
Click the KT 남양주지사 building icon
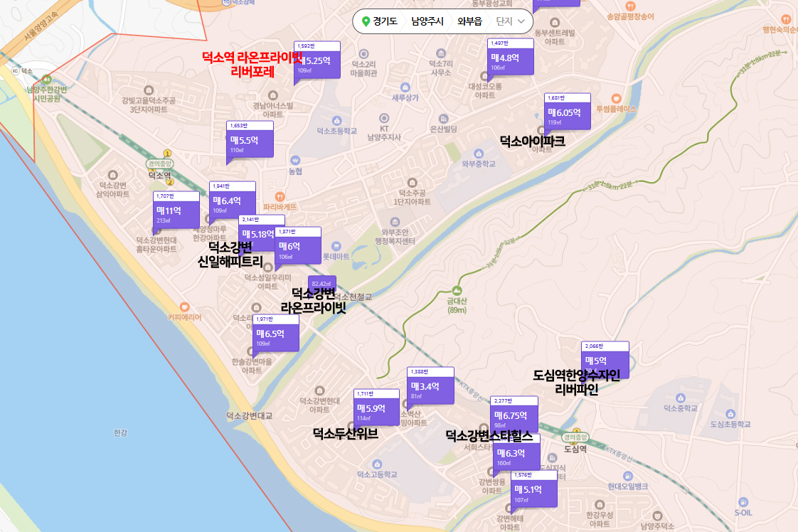[x=384, y=118]
